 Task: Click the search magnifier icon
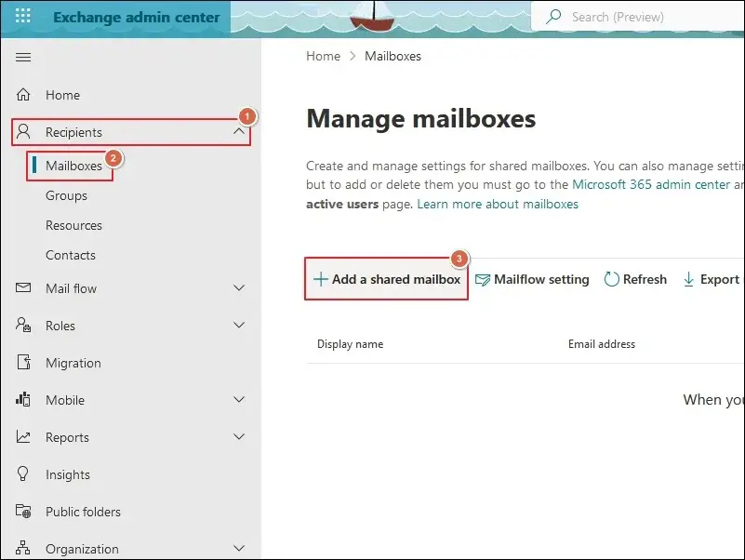point(553,17)
